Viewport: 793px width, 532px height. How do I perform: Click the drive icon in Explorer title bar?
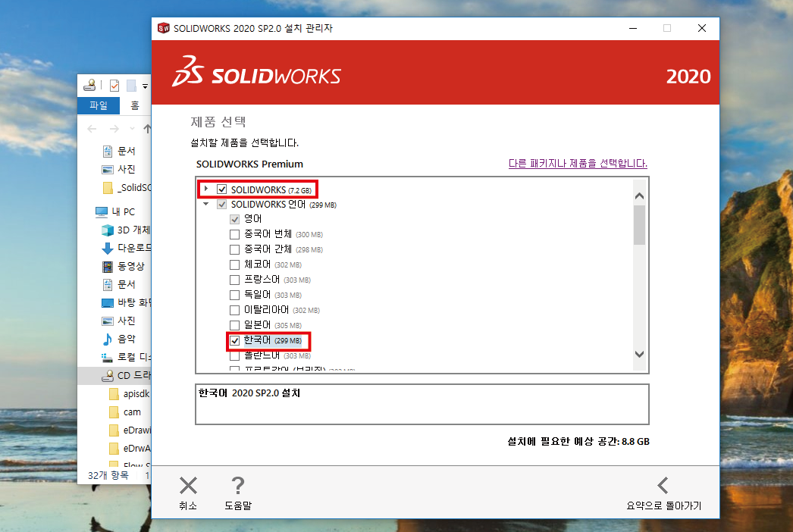90,85
